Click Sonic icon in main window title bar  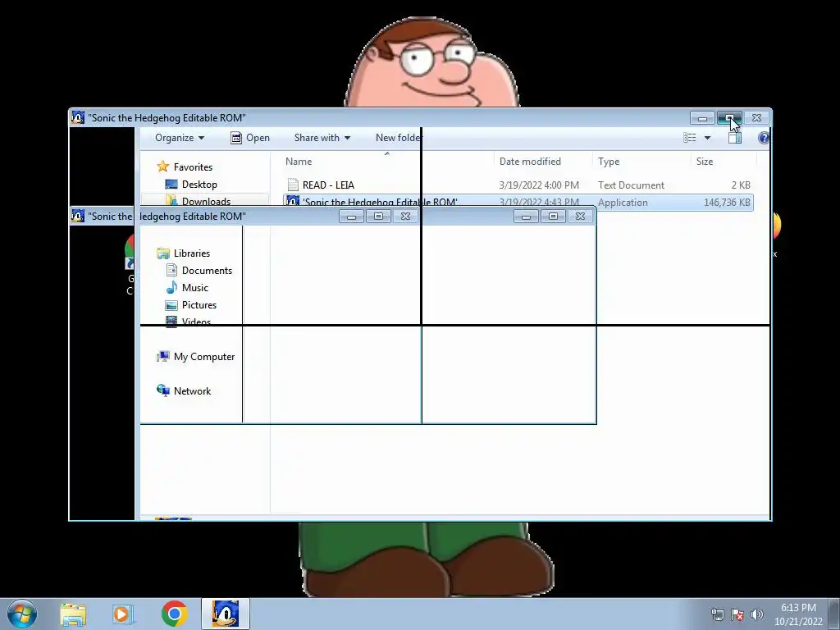point(78,117)
